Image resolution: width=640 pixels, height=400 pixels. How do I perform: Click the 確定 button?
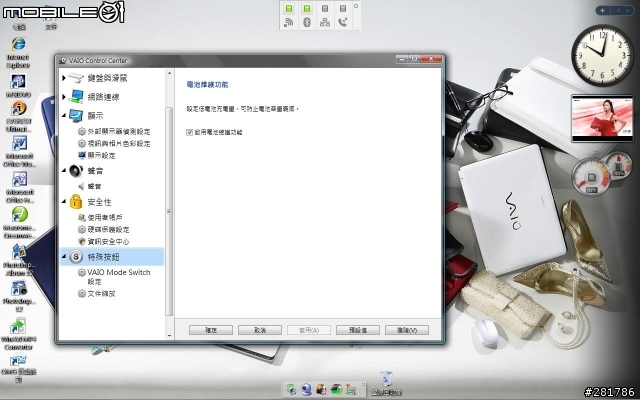pos(211,330)
